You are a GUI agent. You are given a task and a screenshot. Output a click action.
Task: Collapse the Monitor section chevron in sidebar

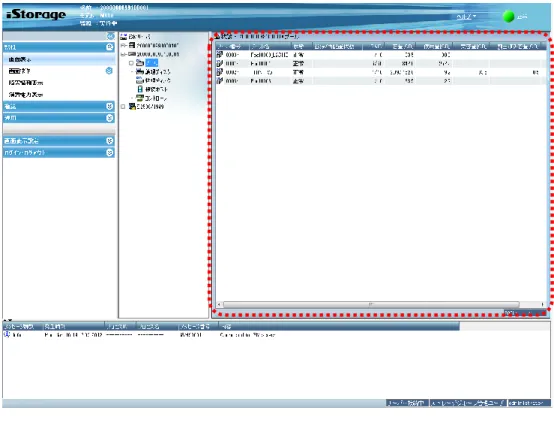tap(110, 47)
